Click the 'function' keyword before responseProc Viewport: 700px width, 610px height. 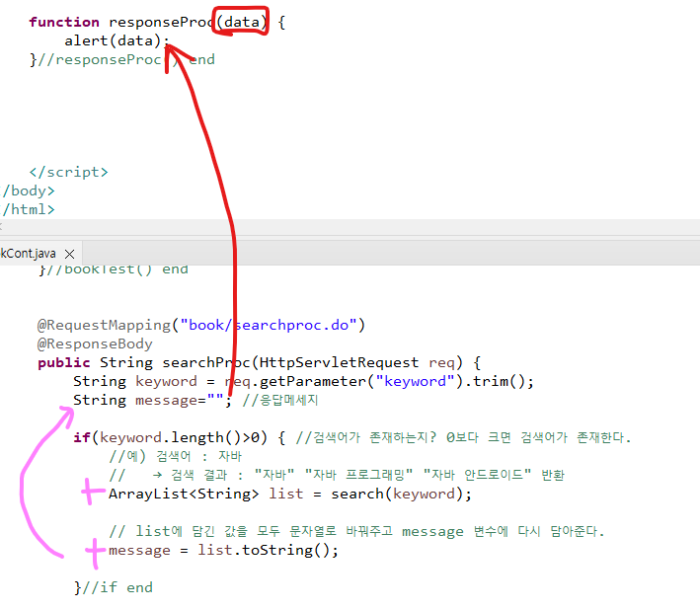click(x=64, y=22)
